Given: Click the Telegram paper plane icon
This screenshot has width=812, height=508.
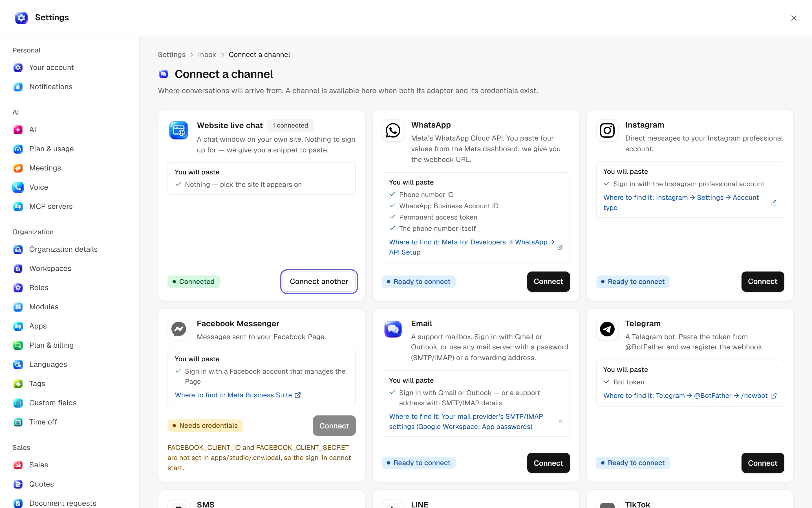Looking at the screenshot, I should coord(607,329).
